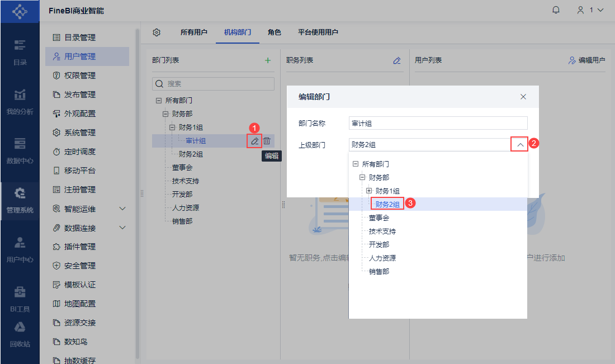Open 外观配置 menu item

point(87,114)
